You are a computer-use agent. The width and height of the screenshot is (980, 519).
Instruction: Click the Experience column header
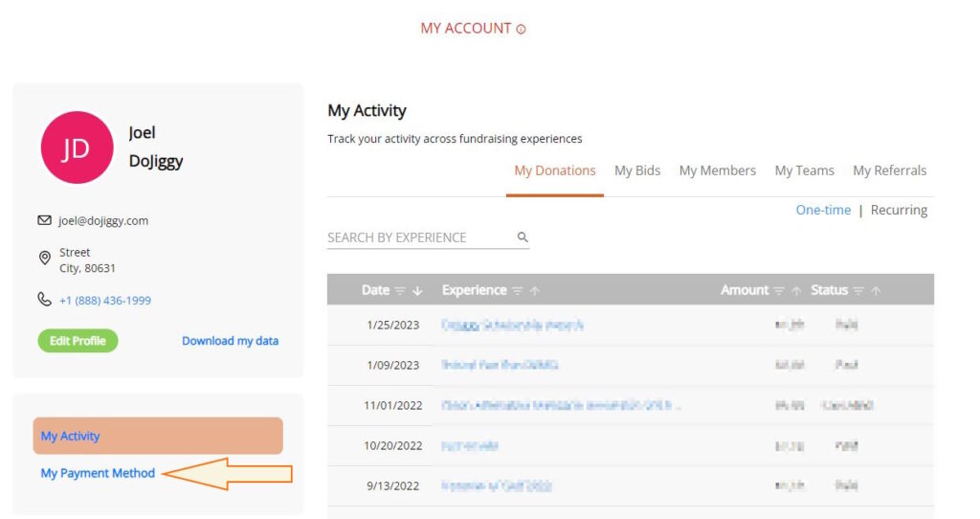click(x=475, y=290)
